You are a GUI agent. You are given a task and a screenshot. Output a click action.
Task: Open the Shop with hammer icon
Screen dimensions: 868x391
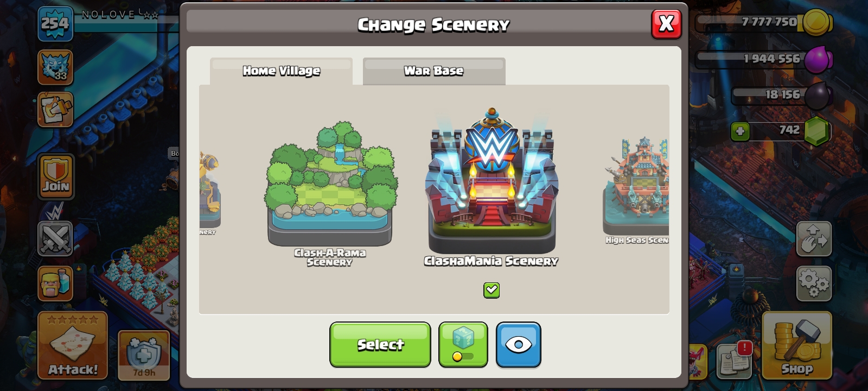[796, 345]
